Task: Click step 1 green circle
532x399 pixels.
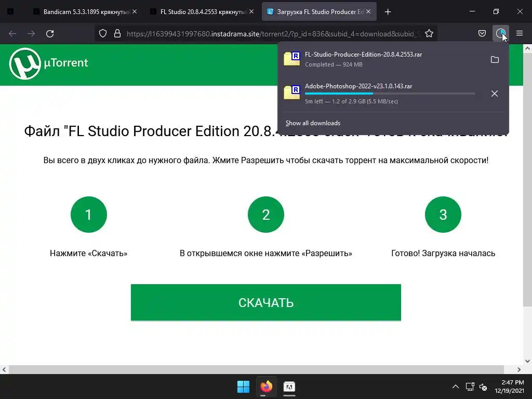Action: click(89, 215)
